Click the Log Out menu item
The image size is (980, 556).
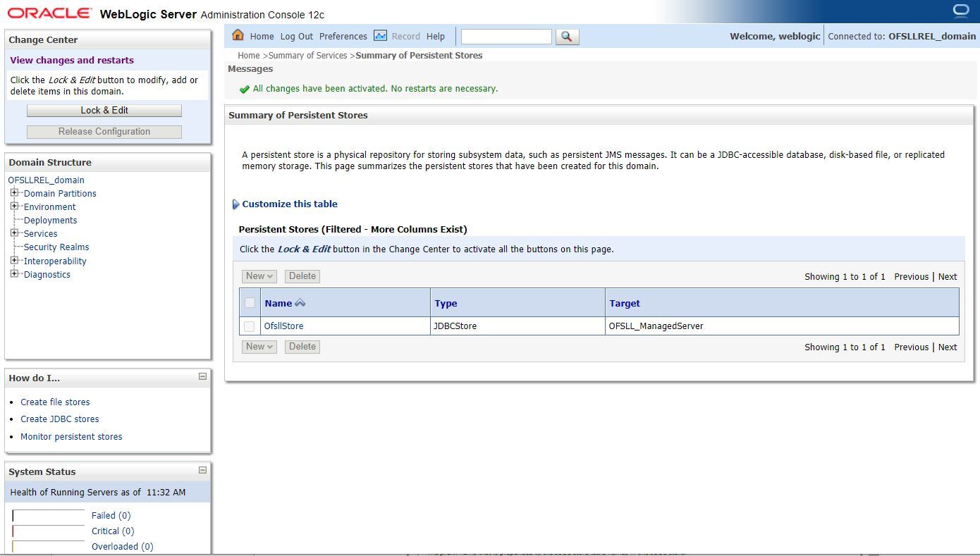296,37
